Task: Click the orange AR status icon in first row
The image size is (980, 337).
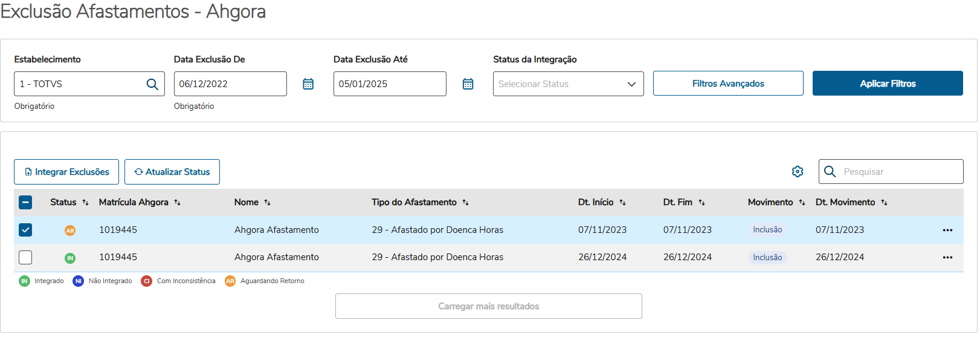Action: point(70,231)
